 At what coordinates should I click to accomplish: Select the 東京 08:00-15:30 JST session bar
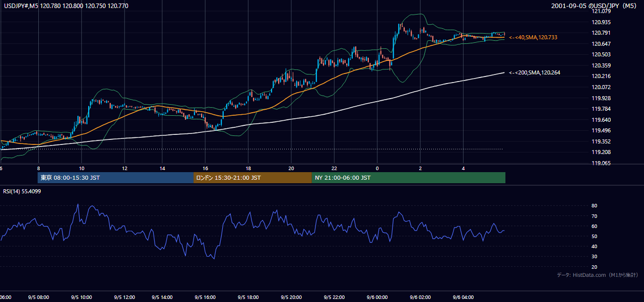(x=115, y=178)
